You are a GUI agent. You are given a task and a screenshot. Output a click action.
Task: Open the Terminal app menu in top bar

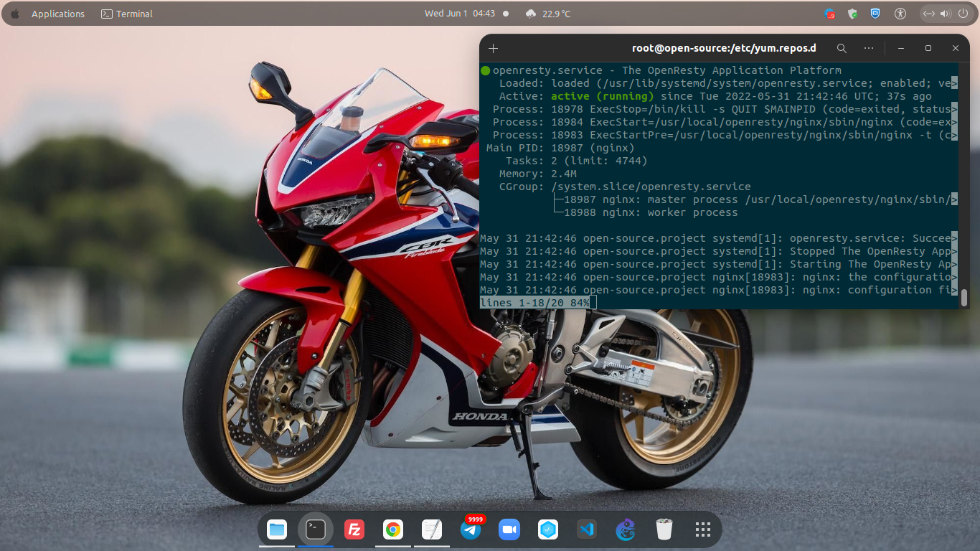click(127, 14)
